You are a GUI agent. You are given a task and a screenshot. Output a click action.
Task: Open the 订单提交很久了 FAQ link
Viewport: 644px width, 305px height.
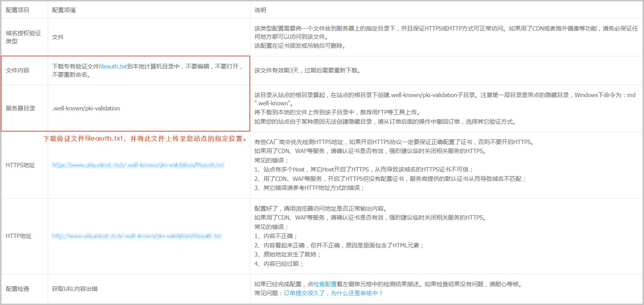click(333, 293)
